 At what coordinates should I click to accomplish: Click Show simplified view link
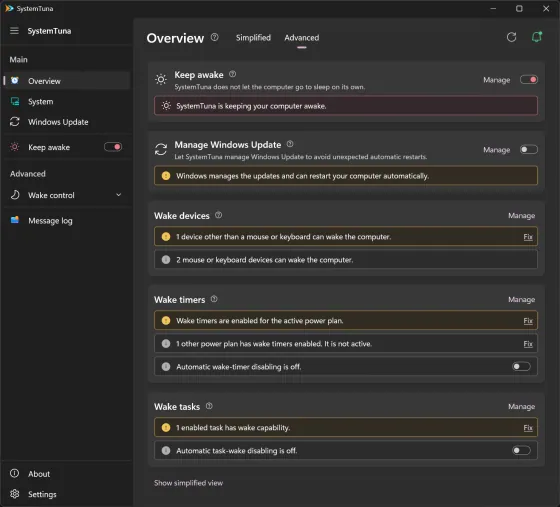(x=189, y=483)
